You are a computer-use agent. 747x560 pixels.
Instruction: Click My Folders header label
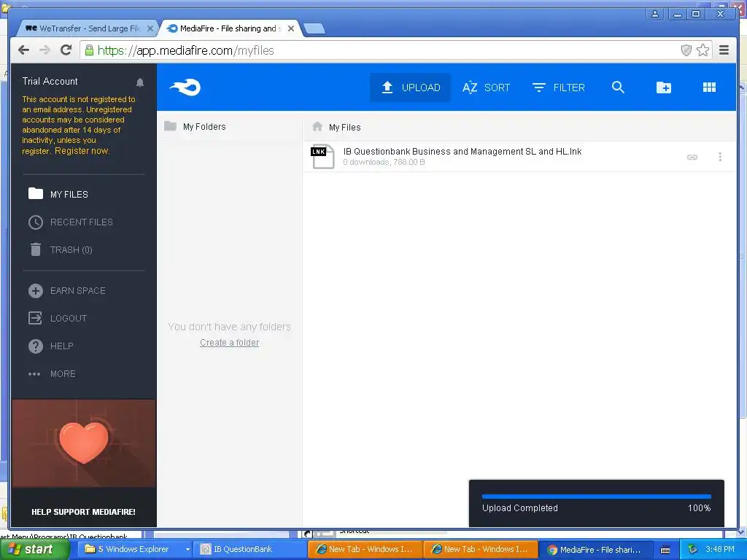[x=204, y=127]
